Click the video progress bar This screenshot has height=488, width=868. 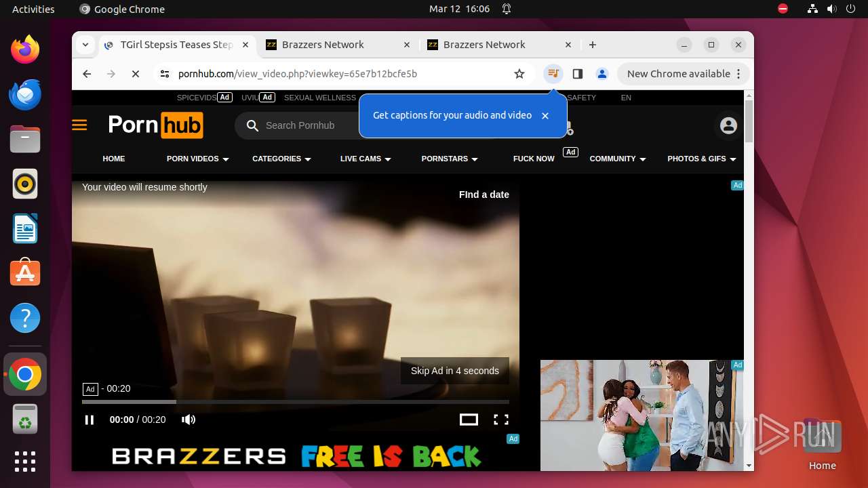[296, 402]
